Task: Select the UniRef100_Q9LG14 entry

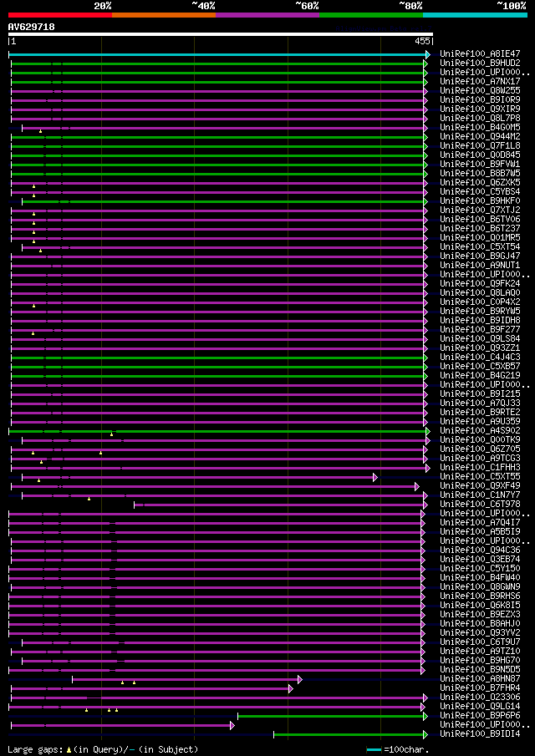Action: [480, 707]
